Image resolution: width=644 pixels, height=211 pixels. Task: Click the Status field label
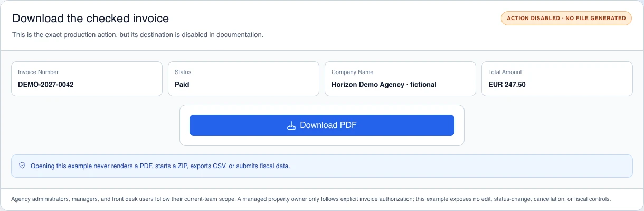pyautogui.click(x=183, y=72)
